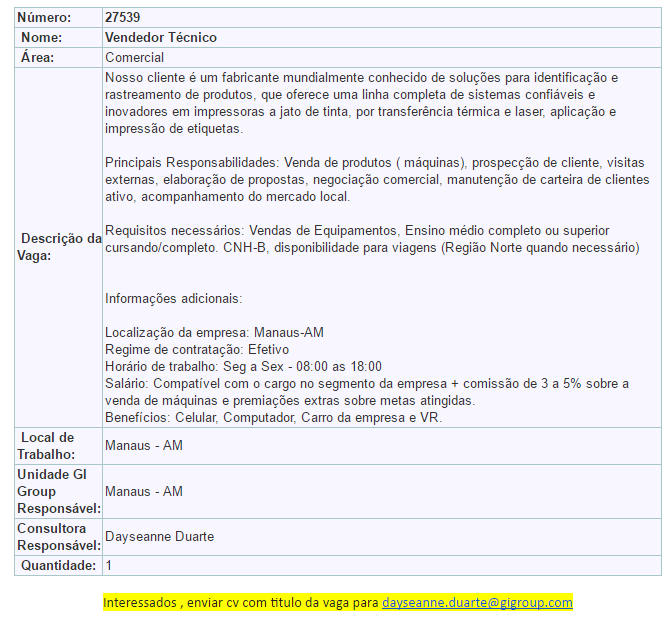Viewport: 669px width, 621px height.
Task: Click the Localização da empresa line
Action: (214, 332)
